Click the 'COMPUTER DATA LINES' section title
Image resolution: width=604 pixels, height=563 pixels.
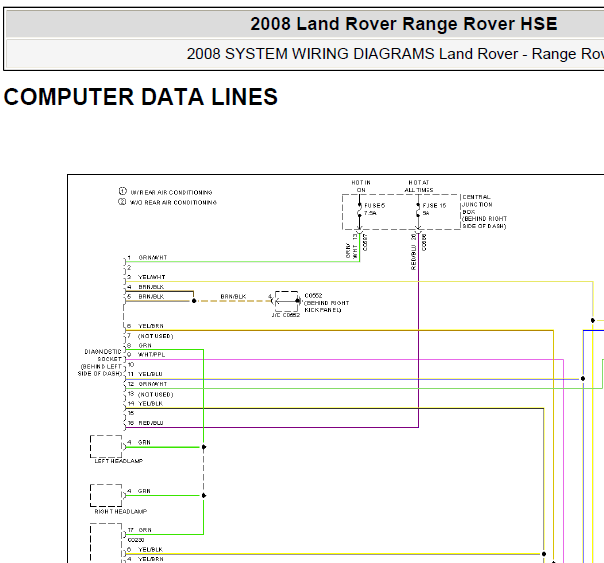141,97
